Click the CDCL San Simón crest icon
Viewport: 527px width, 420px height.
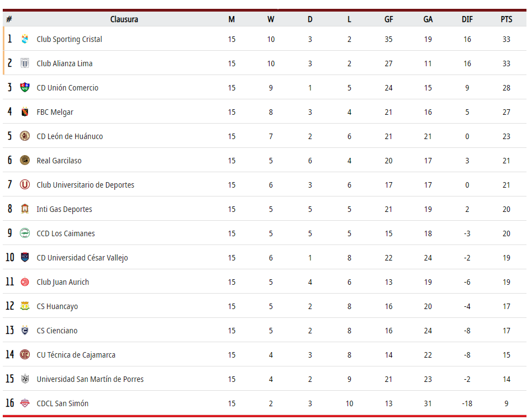coord(25,403)
